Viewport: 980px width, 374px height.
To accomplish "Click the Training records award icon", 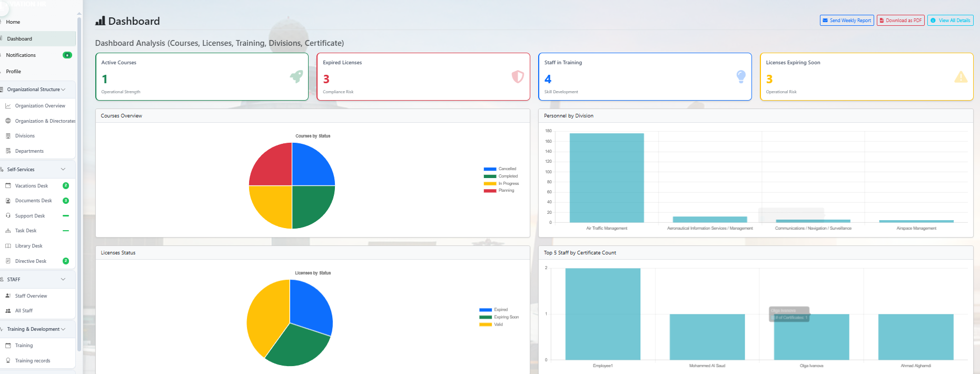I will [8, 361].
